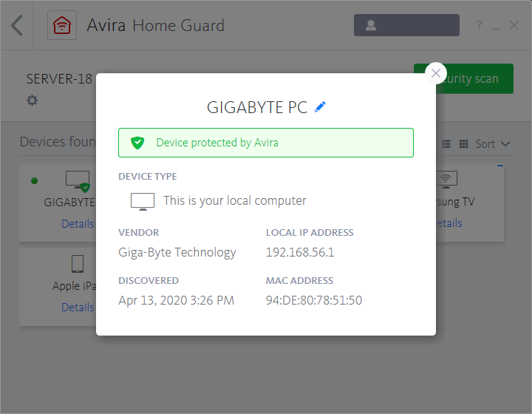Select the GIGABYTE computer device icon
Screen dimensions: 532x414
pyautogui.click(x=78, y=180)
